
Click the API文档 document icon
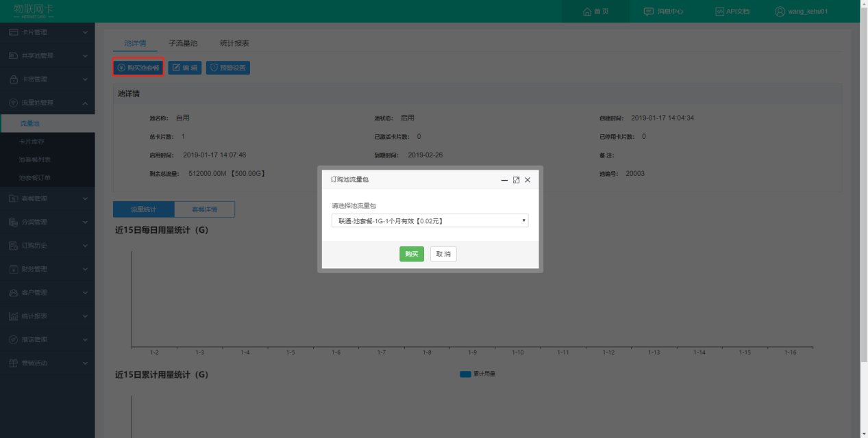(x=719, y=12)
